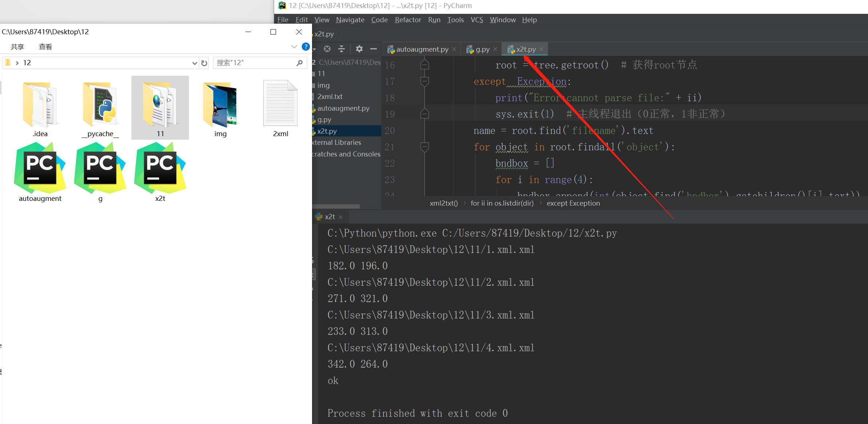Screen dimensions: 868x424
Task: Open project panel settings gear
Action: point(359,49)
